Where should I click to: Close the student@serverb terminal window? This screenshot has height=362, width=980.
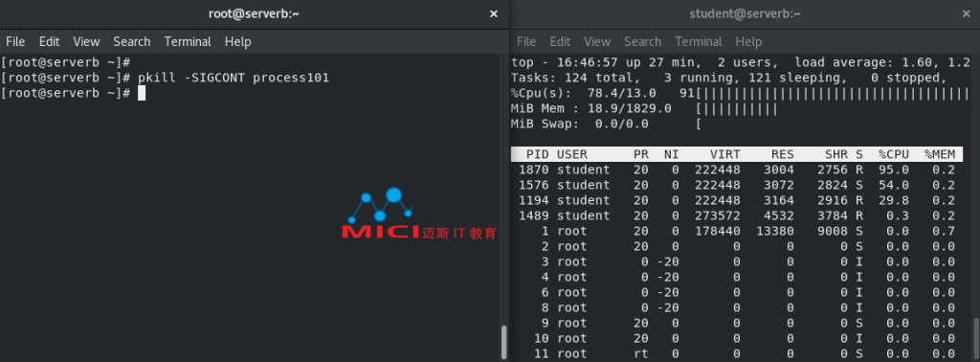(x=967, y=13)
